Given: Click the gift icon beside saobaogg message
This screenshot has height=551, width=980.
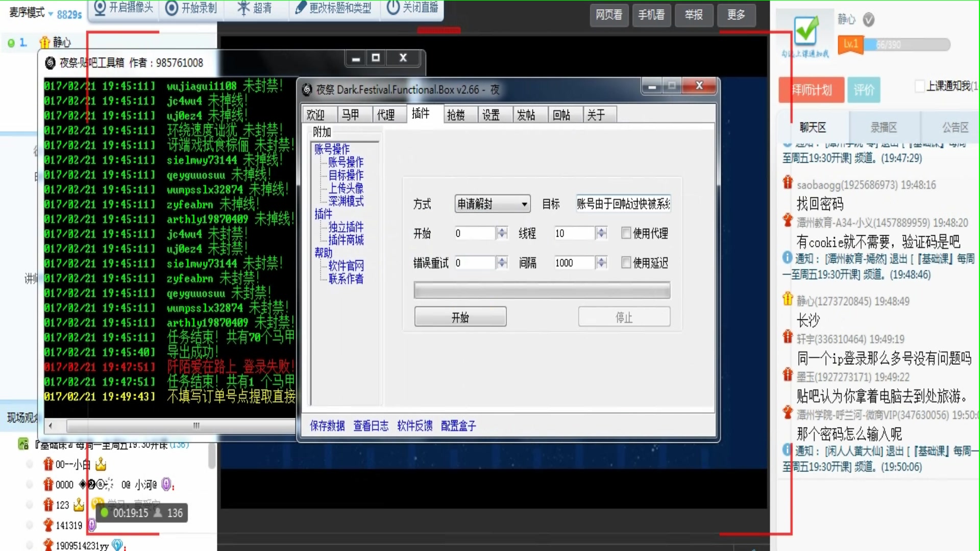Looking at the screenshot, I should pyautogui.click(x=788, y=182).
